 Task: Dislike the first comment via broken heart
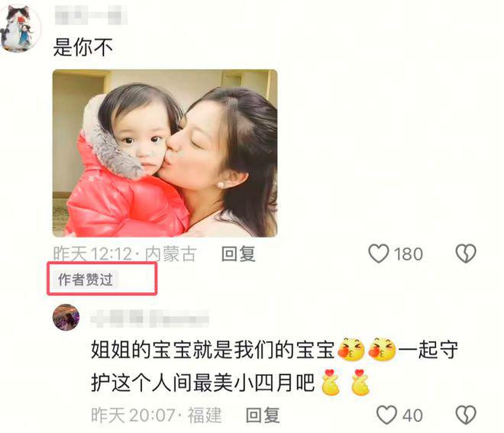pyautogui.click(x=466, y=254)
